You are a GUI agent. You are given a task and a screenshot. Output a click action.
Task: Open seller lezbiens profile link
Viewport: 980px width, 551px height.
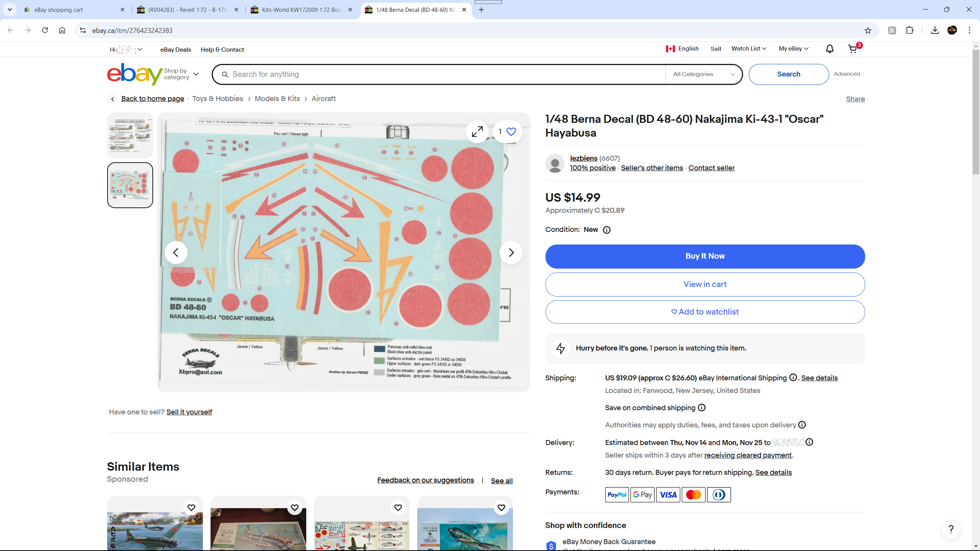[583, 158]
